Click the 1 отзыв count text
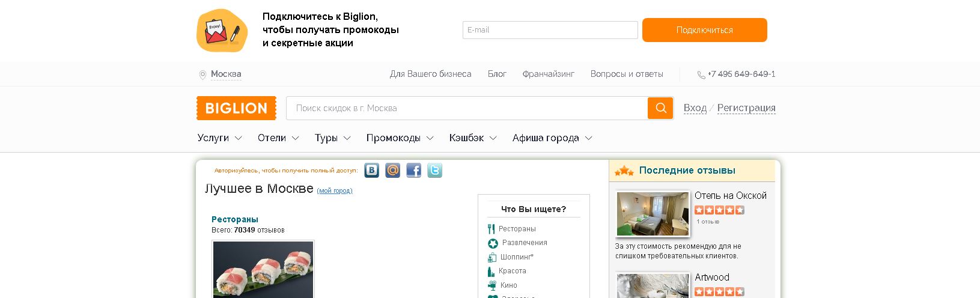Screen dimensions: 980x298 coord(708,222)
